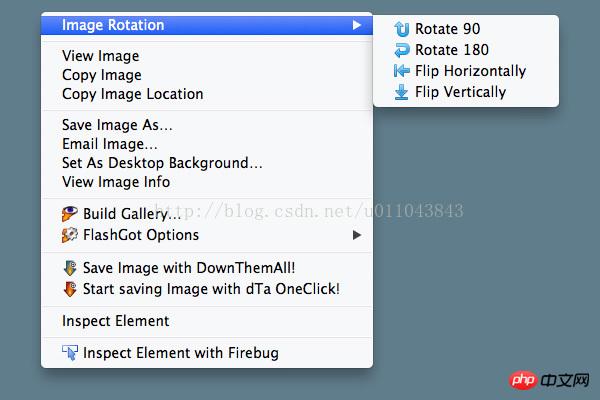Click the Flip Horizontally arrow icon
600x400 pixels.
point(401,71)
